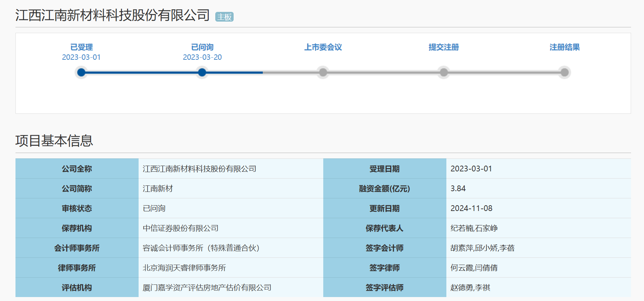Click the 更新日期 header cell
Viewport: 644px width, 301px height.
tap(385, 208)
